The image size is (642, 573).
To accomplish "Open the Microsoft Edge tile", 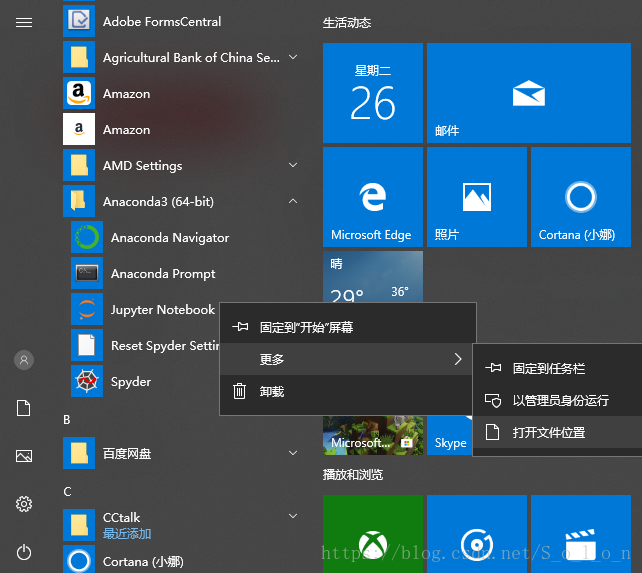I will tap(373, 197).
